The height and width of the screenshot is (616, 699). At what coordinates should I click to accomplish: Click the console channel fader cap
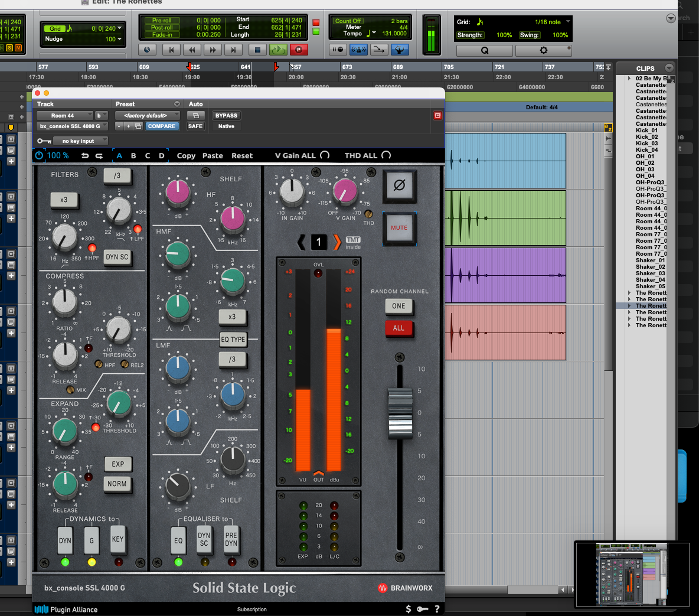tap(400, 413)
